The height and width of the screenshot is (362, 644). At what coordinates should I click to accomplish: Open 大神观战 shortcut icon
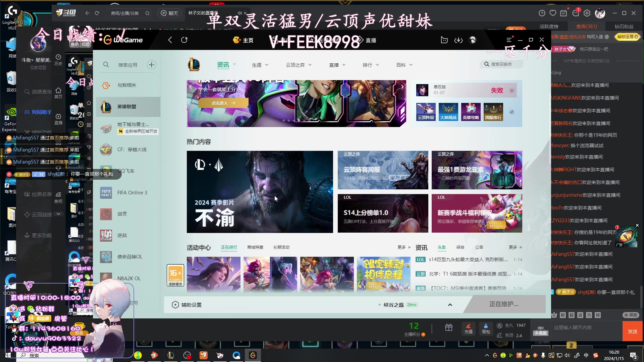coord(448,112)
